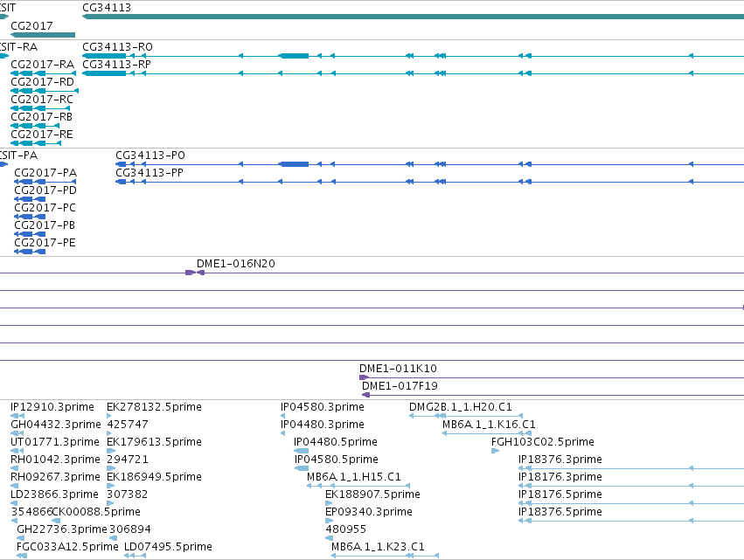Viewport: 744px width, 560px height.
Task: Select the LD07495.5prime EST label
Action: [x=168, y=548]
